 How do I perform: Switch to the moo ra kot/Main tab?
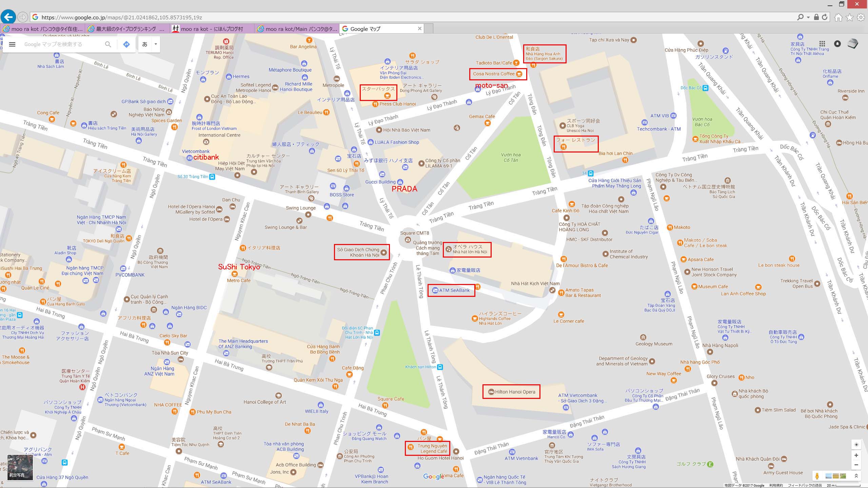coord(297,29)
